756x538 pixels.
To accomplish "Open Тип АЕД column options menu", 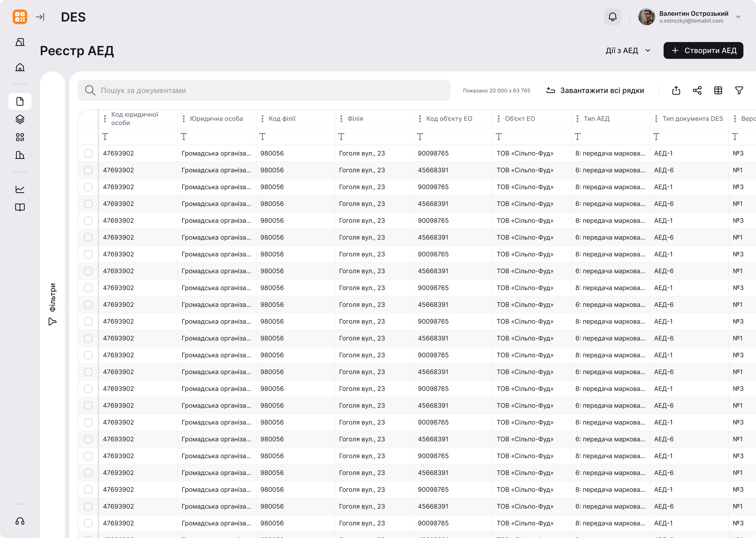I will 577,119.
